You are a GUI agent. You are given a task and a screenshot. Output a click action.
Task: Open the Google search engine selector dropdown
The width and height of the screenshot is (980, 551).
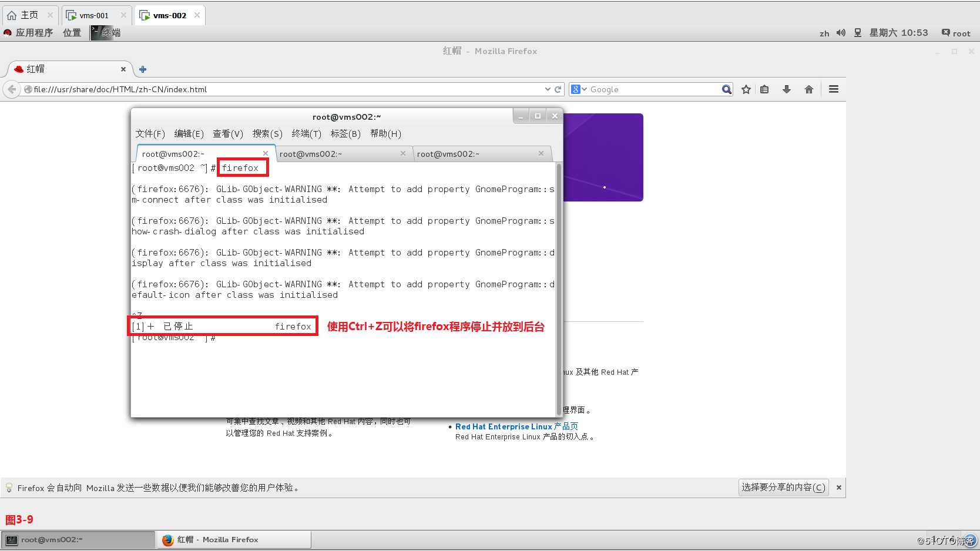[579, 89]
